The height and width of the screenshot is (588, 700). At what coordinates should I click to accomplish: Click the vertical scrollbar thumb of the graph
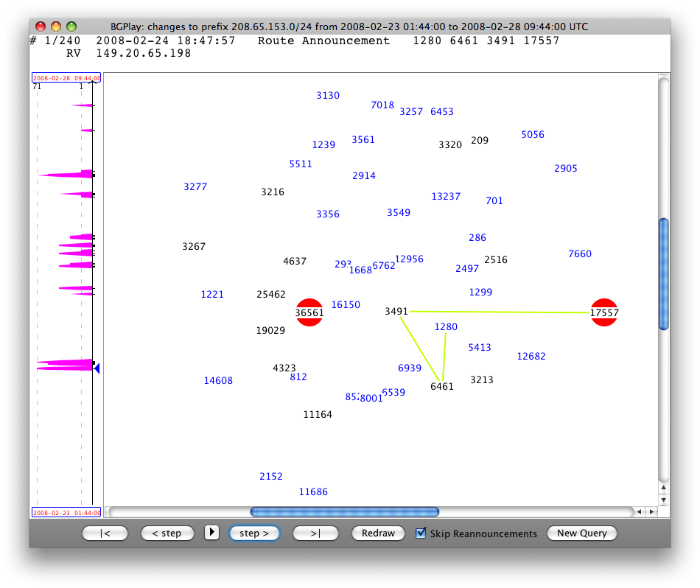coord(663,274)
